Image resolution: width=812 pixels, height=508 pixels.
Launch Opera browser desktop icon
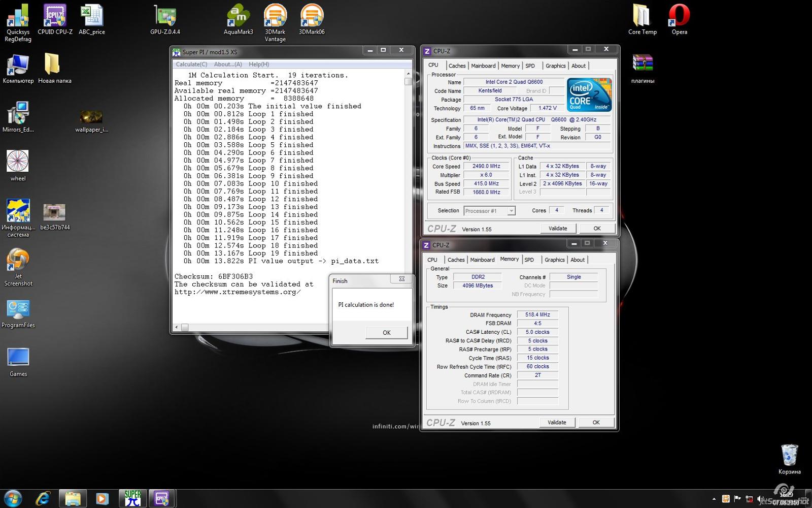pyautogui.click(x=680, y=19)
